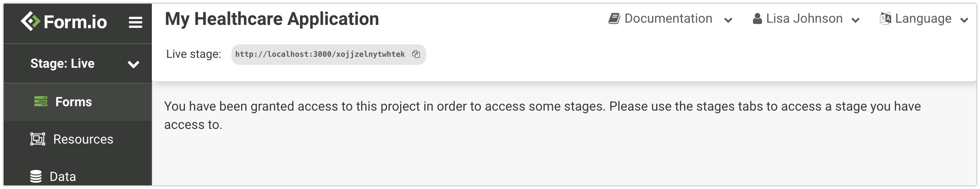980x189 pixels.
Task: Select Data in the sidebar
Action: (63, 177)
